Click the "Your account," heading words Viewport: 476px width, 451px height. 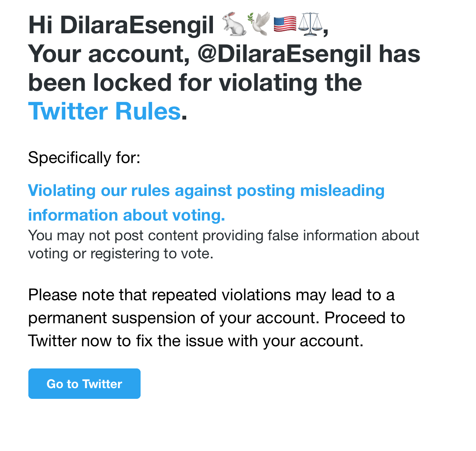click(x=109, y=54)
